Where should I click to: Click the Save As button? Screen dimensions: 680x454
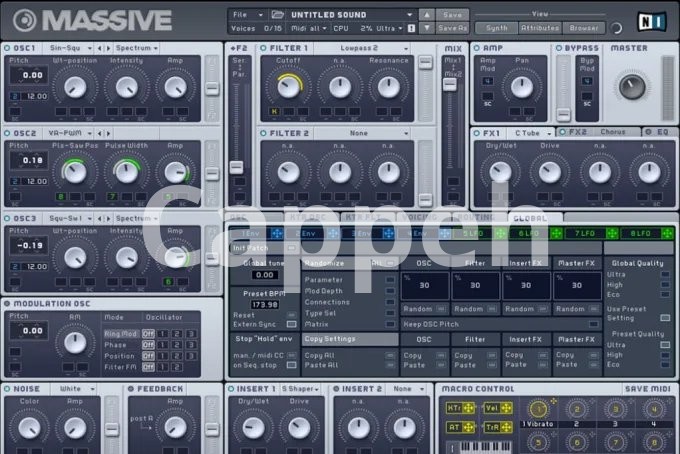[x=453, y=29]
